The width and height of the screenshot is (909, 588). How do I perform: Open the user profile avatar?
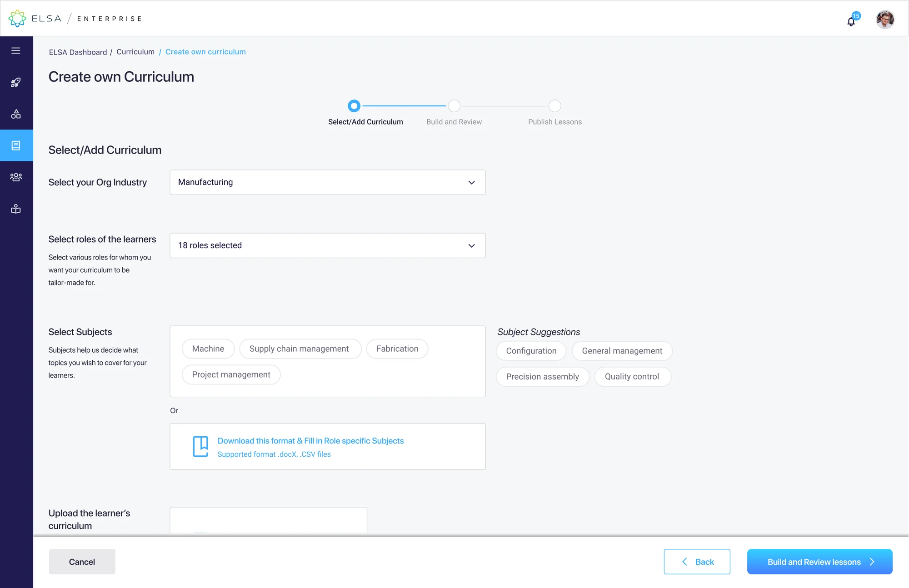coord(885,19)
